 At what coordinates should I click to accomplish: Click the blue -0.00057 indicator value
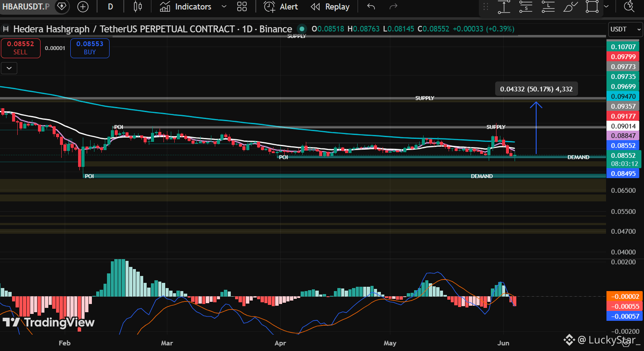tap(625, 316)
